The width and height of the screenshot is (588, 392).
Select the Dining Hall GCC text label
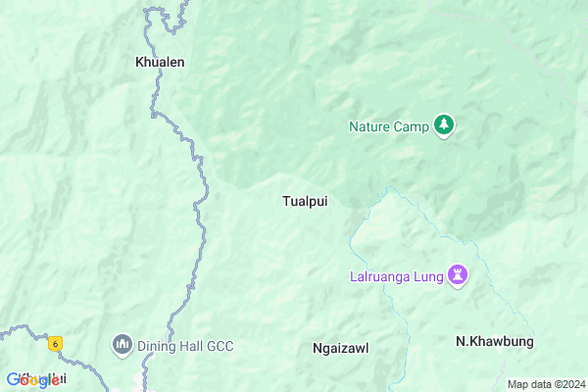click(x=185, y=346)
